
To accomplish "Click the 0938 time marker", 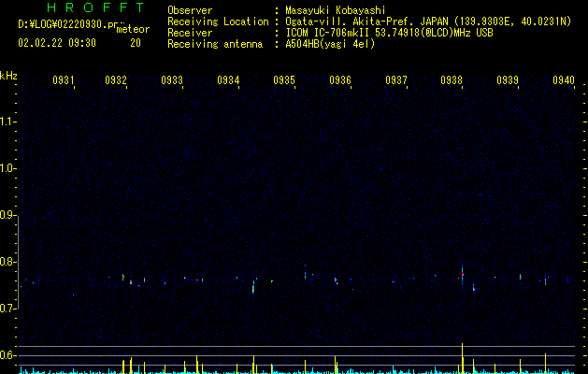I will tap(452, 80).
